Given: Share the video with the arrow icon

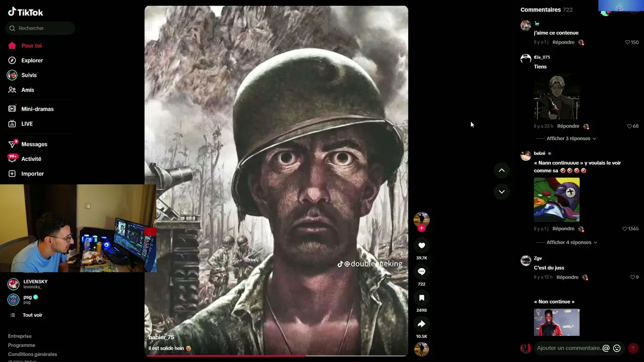Looking at the screenshot, I should tap(422, 324).
